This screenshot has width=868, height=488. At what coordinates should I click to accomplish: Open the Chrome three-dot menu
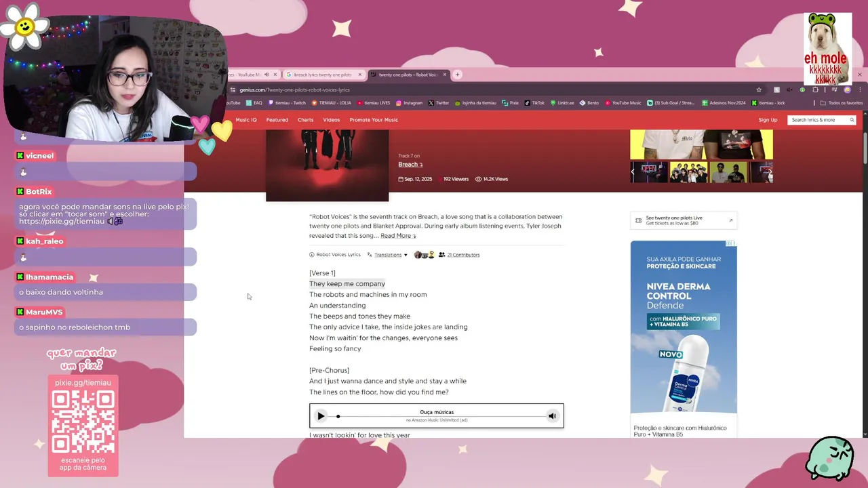(859, 89)
